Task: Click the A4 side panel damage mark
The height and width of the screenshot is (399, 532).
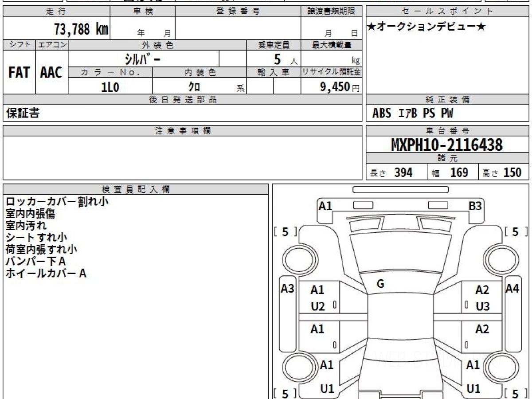Action: tap(512, 289)
